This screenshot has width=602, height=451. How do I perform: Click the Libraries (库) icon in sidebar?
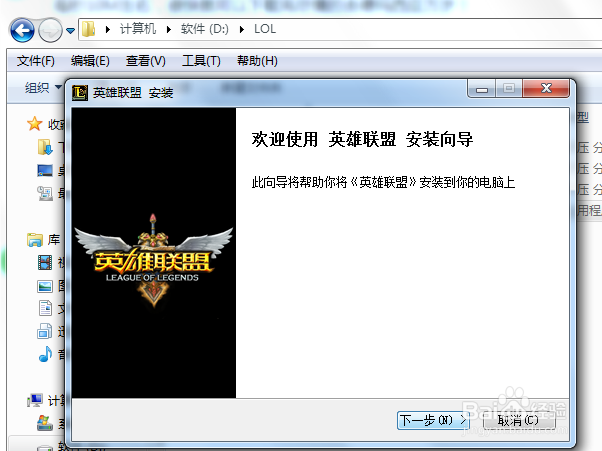tap(35, 240)
